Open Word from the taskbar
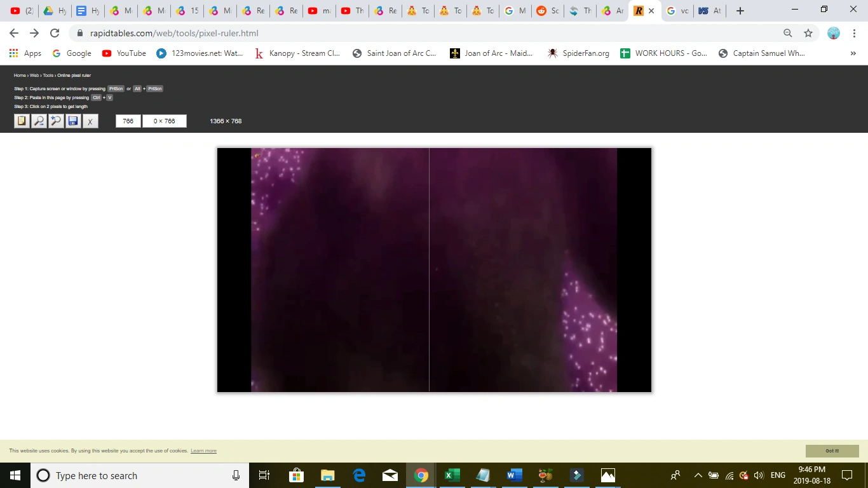The height and width of the screenshot is (488, 868). pos(514,475)
